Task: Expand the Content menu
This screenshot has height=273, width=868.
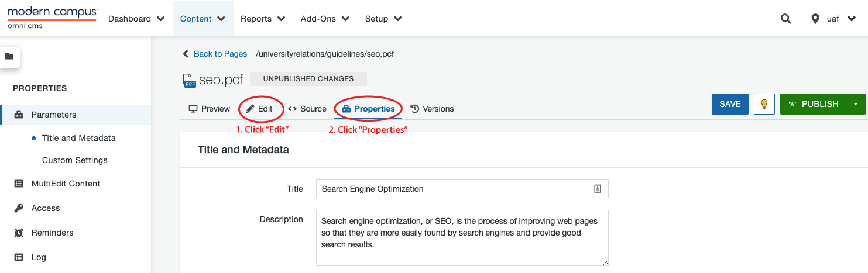Action: pyautogui.click(x=203, y=19)
